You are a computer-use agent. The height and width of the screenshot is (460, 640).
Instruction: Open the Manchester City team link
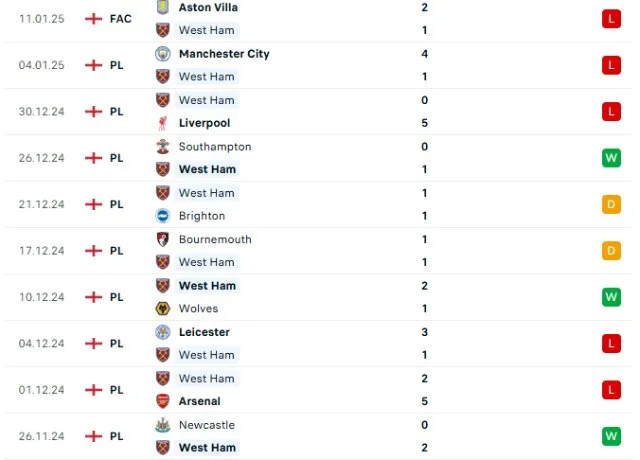pyautogui.click(x=224, y=54)
